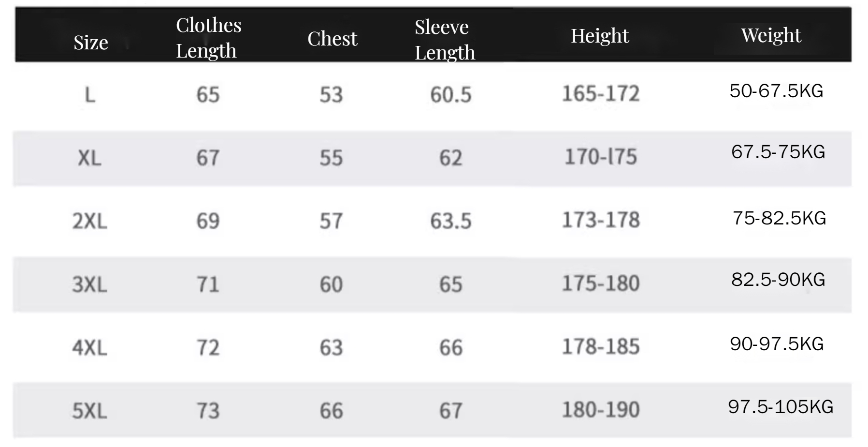This screenshot has height=447, width=868.
Task: Select the Chest column header
Action: (333, 39)
